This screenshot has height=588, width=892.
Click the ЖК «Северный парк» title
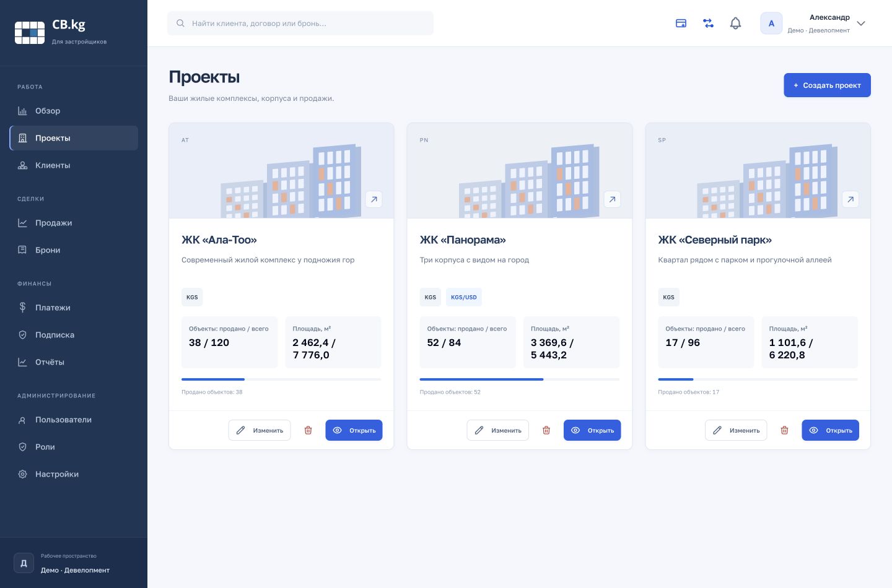point(715,240)
